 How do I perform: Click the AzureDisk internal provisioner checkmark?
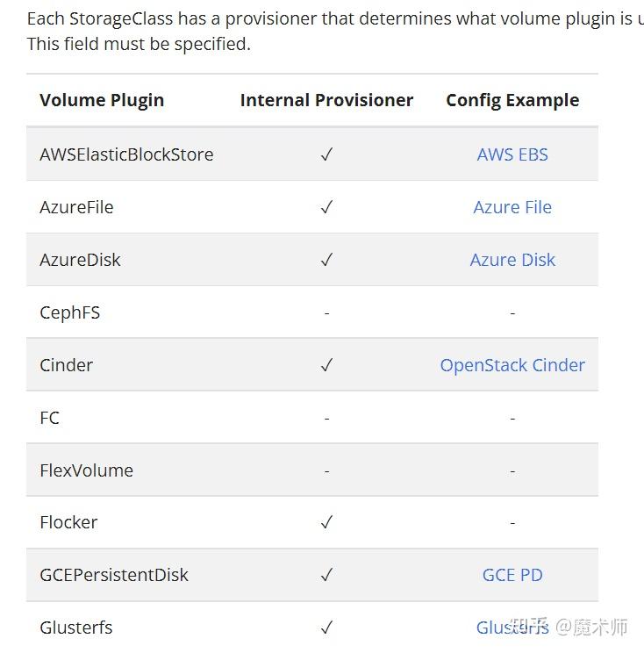[x=326, y=260]
